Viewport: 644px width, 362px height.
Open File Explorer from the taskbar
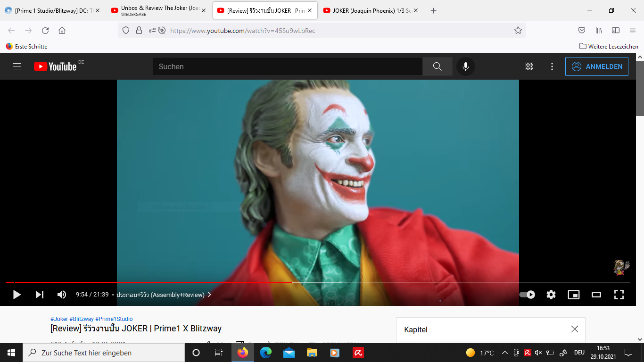click(312, 353)
